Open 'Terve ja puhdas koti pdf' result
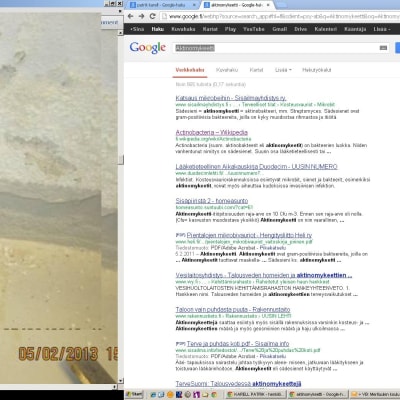The image size is (400, 400). tap(238, 344)
